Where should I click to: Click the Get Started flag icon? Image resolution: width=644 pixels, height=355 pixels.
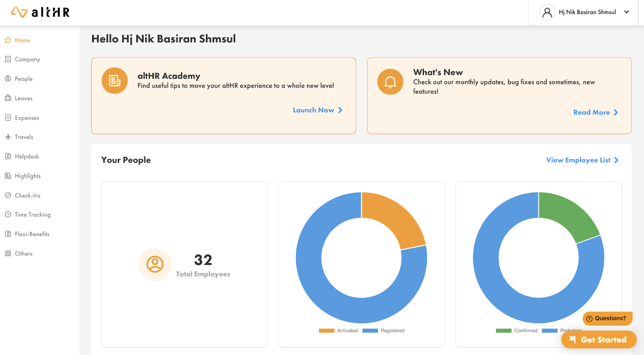(x=572, y=339)
